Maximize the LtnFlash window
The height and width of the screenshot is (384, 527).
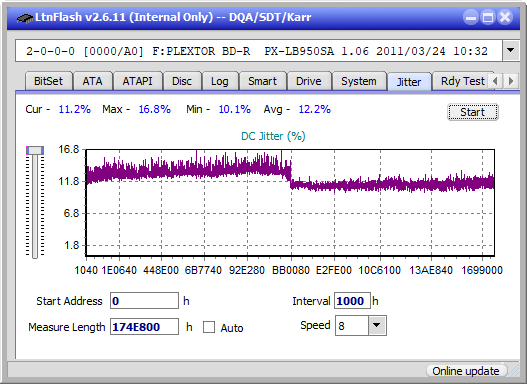(488, 17)
